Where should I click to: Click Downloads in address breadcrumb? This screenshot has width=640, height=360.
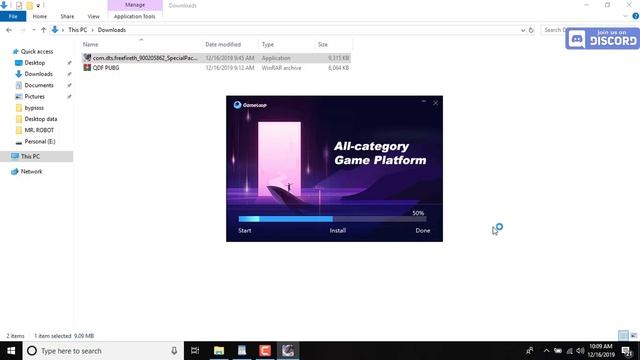(x=111, y=30)
